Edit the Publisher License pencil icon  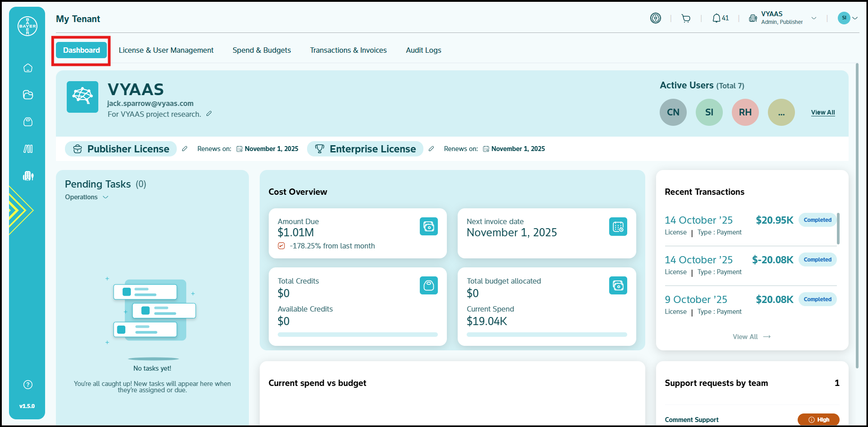pyautogui.click(x=184, y=149)
